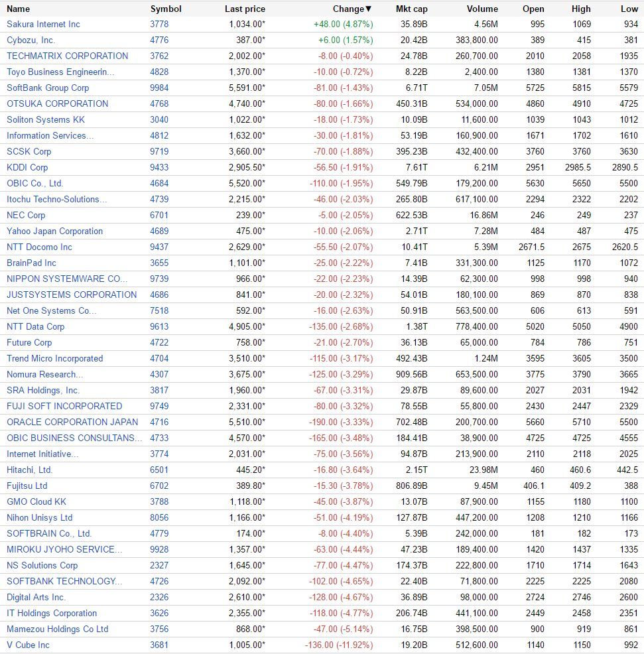644x654 pixels.
Task: Sort table by Low column header
Action: pos(629,9)
